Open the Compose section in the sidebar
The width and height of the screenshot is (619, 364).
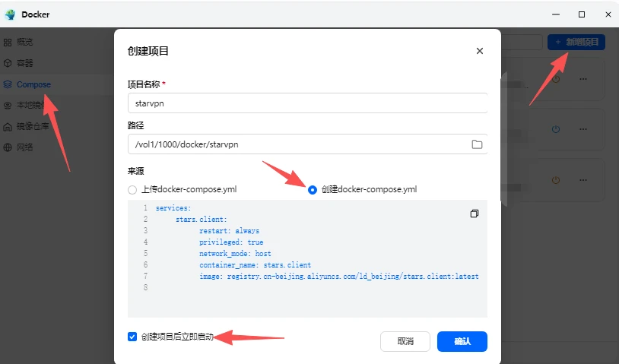click(x=33, y=84)
